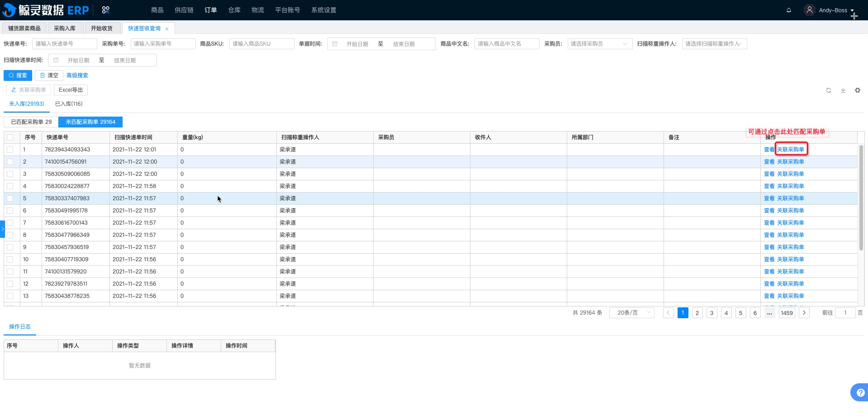
Task: Open table column settings gear
Action: [x=858, y=90]
